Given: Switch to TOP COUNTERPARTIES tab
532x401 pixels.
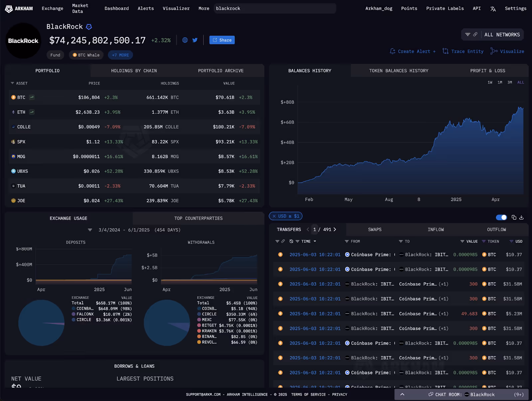Looking at the screenshot, I should pos(199,218).
